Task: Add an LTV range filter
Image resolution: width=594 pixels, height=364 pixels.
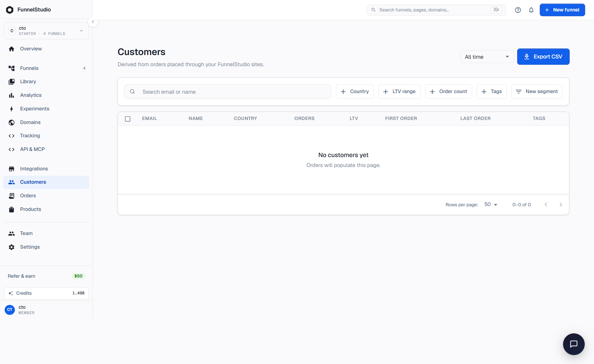Action: (399, 92)
